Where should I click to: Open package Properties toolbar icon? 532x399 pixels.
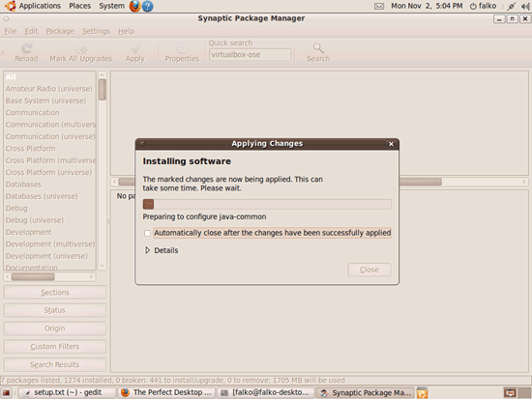point(182,48)
